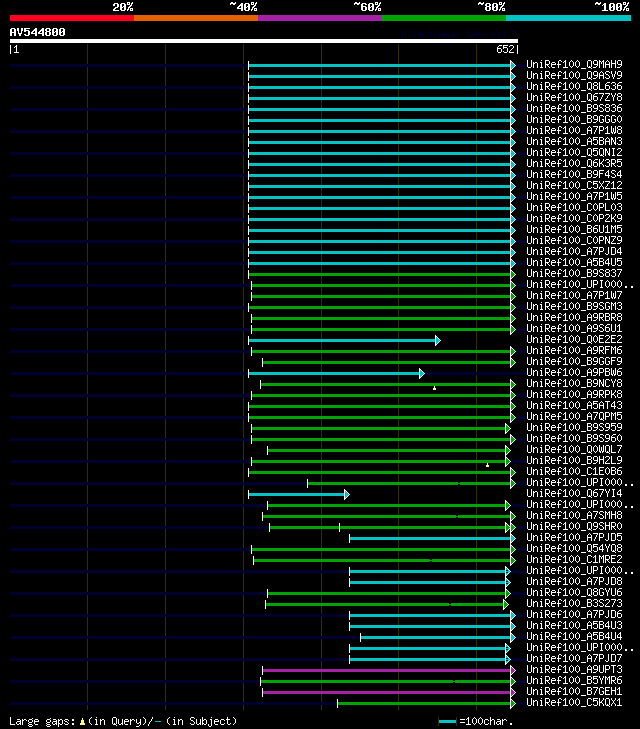This screenshot has width=640, height=729.
Task: Select label UniRef100_B6U1M5
Action: (574, 229)
